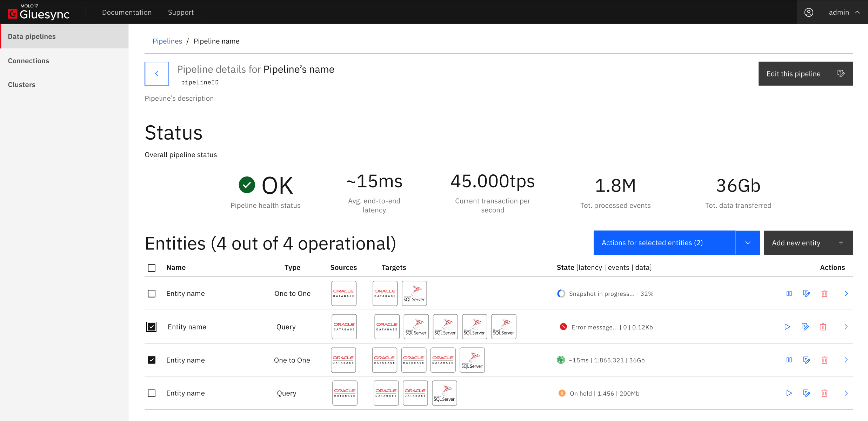This screenshot has height=421, width=868.
Task: Open details of On hold entity
Action: pos(846,393)
